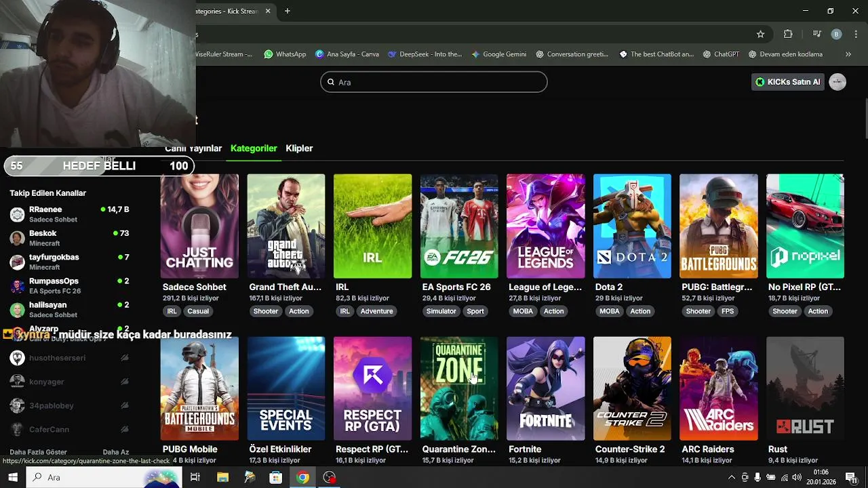Viewport: 868px width, 488px height.
Task: Open the halilsayan followed channel
Action: click(70, 309)
